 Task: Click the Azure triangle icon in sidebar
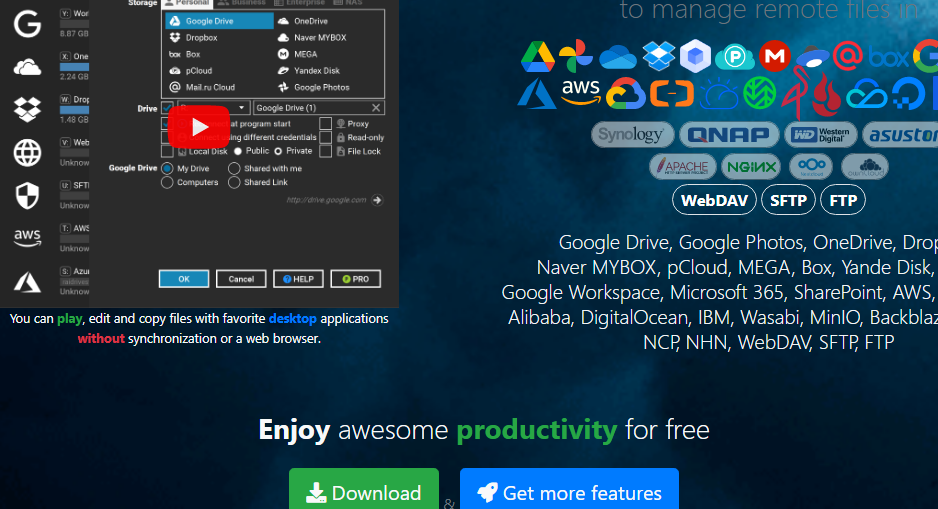coord(28,281)
